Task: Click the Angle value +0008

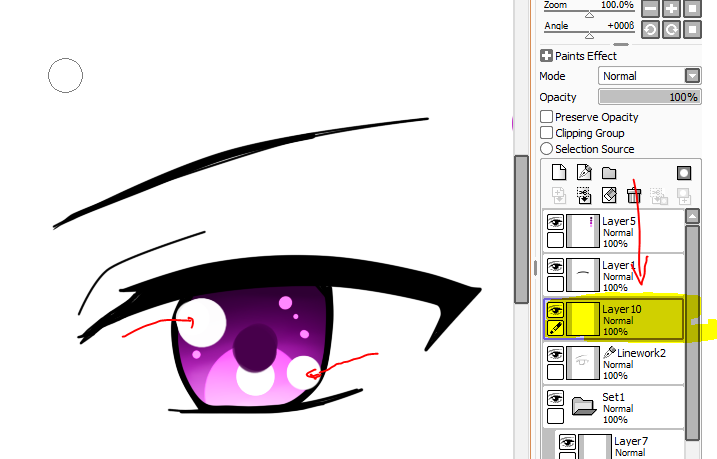Action: click(621, 26)
